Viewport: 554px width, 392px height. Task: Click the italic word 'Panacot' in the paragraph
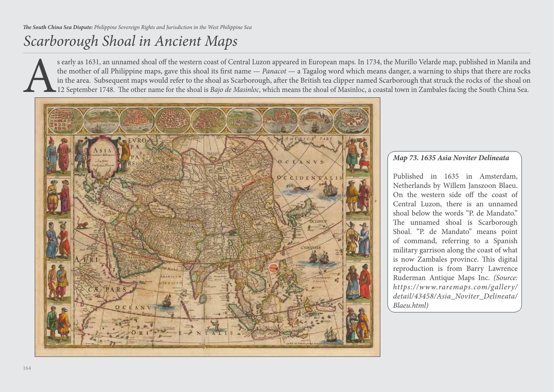(274, 71)
